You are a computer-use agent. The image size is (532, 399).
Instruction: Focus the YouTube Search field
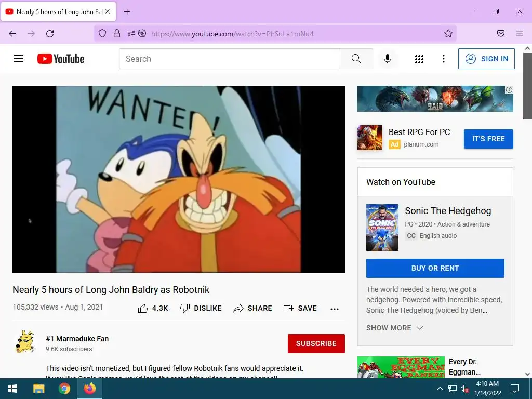pyautogui.click(x=229, y=59)
